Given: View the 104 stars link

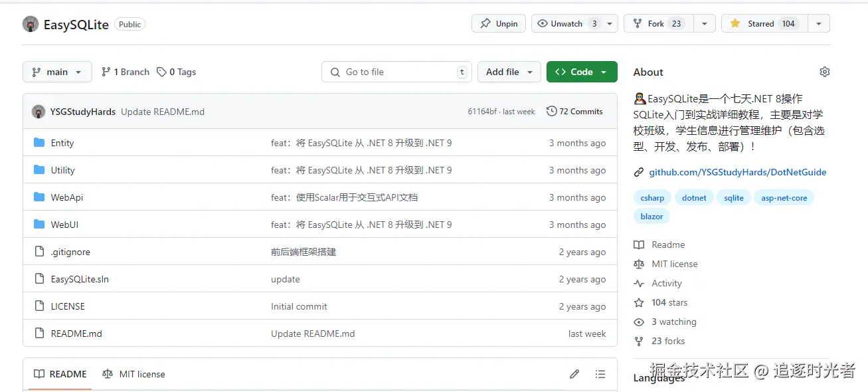Looking at the screenshot, I should [x=661, y=302].
